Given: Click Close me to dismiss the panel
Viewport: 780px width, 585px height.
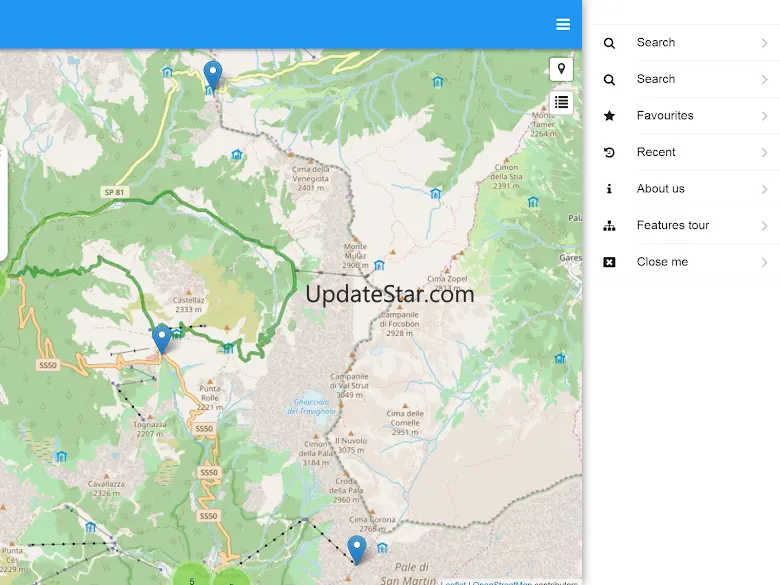Looking at the screenshot, I should click(685, 262).
